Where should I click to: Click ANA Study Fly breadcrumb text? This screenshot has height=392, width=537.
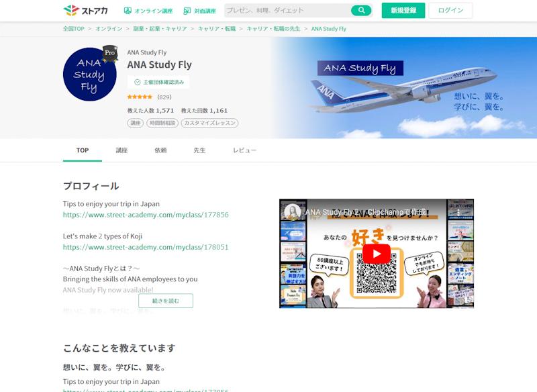[329, 29]
